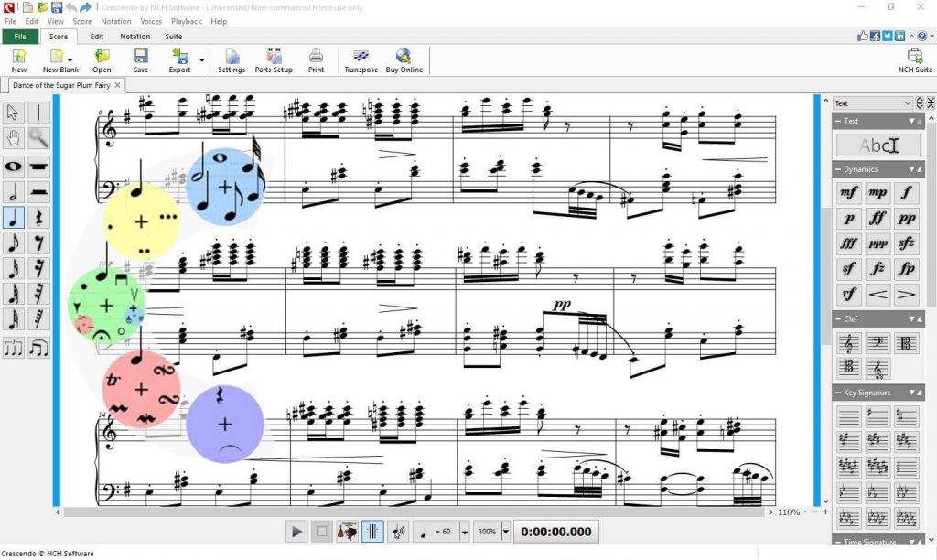Select the whole note tool
This screenshot has height=560, width=937.
click(13, 166)
